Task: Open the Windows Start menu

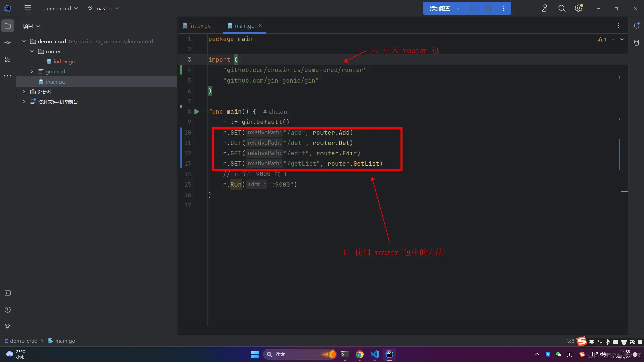Action: 255,354
